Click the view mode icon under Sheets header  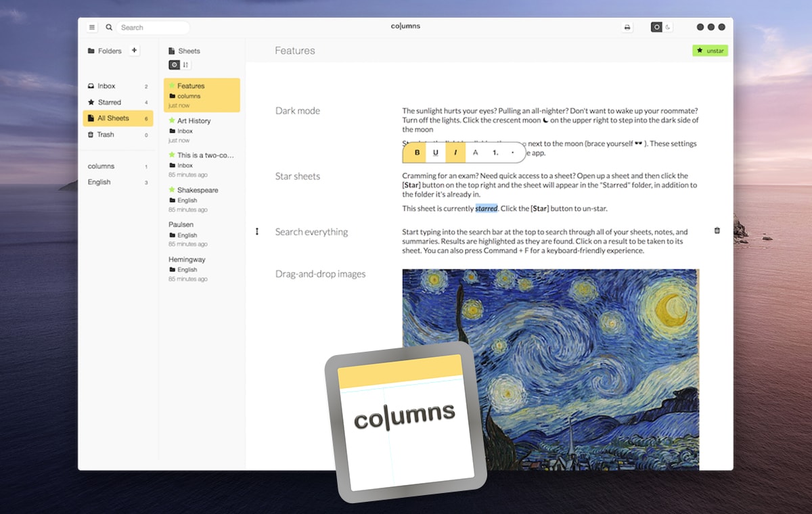click(x=174, y=64)
